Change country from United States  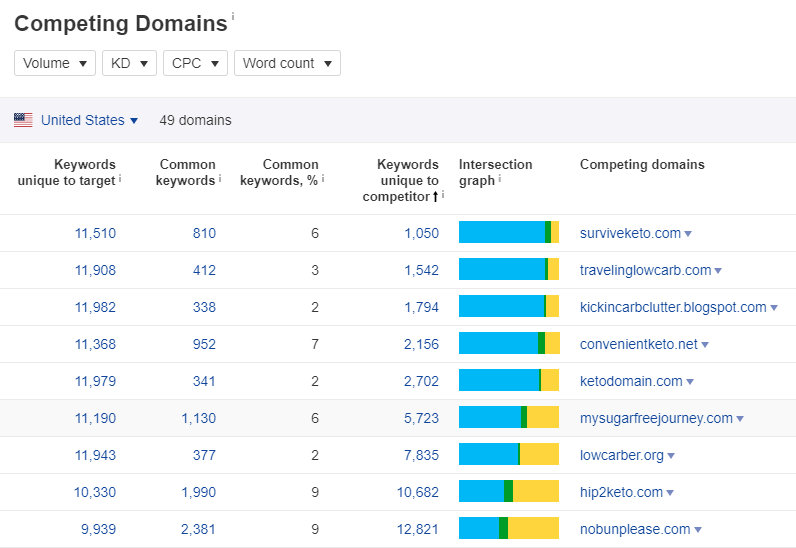(89, 120)
